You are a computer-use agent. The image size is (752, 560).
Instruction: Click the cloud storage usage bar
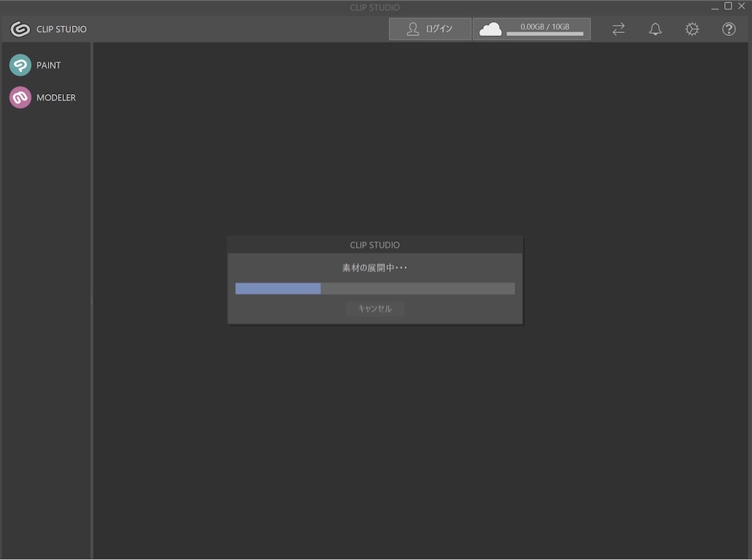coord(545,34)
